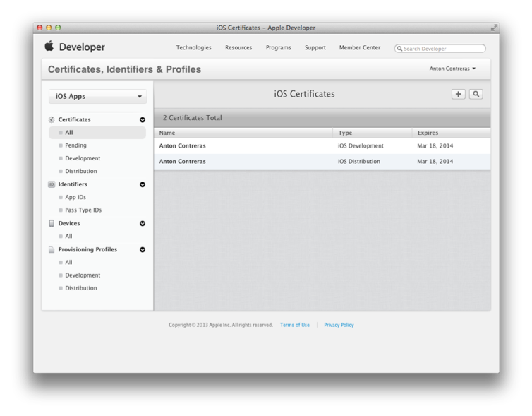Open the Privacy Policy link
532x416 pixels.
coord(339,325)
